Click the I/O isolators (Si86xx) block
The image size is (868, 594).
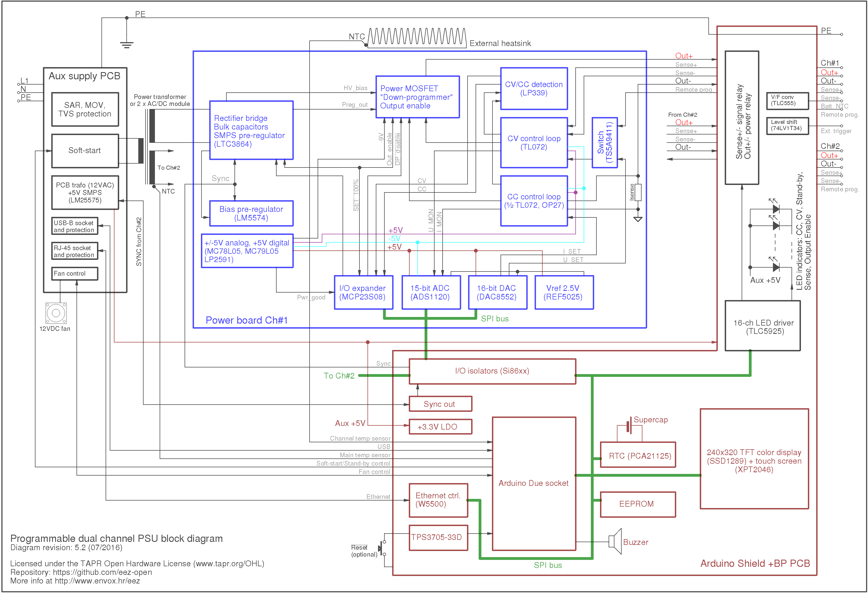(x=492, y=371)
